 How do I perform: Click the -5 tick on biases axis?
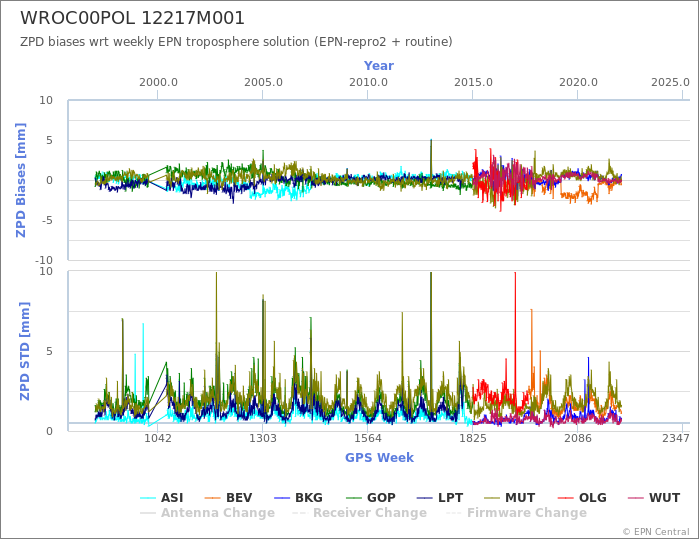pyautogui.click(x=46, y=220)
